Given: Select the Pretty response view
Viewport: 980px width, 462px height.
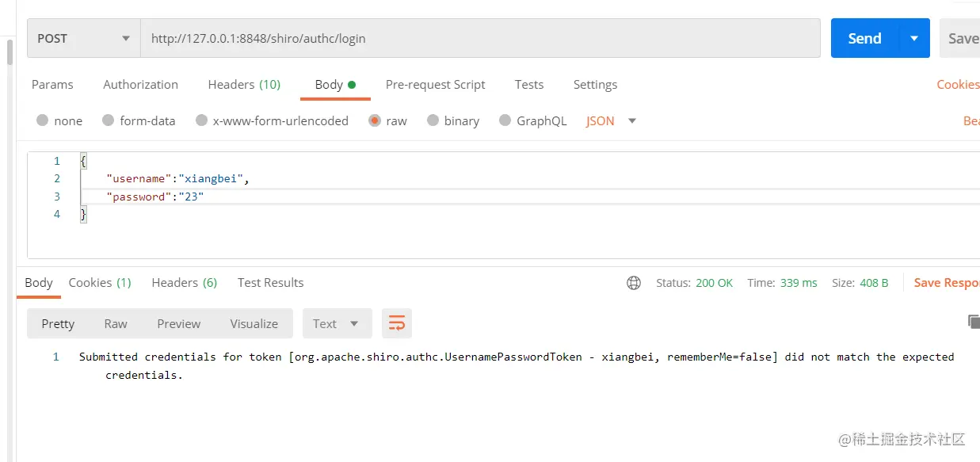Looking at the screenshot, I should pos(58,323).
